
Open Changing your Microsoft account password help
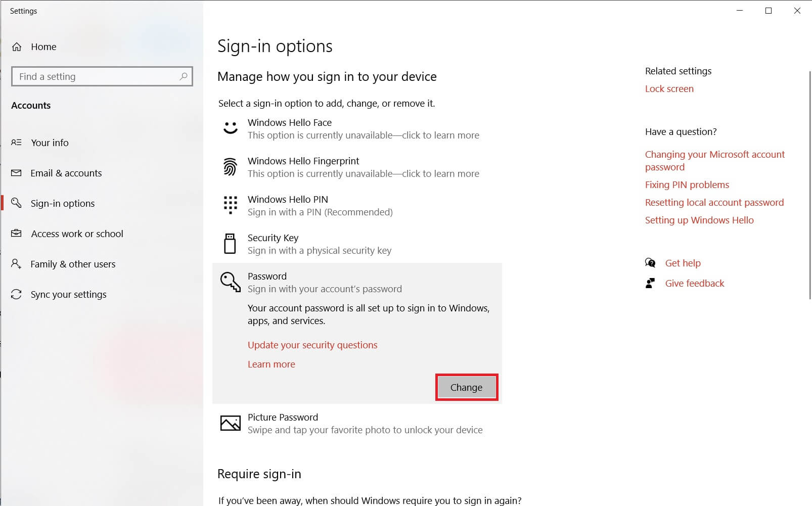[x=715, y=160]
